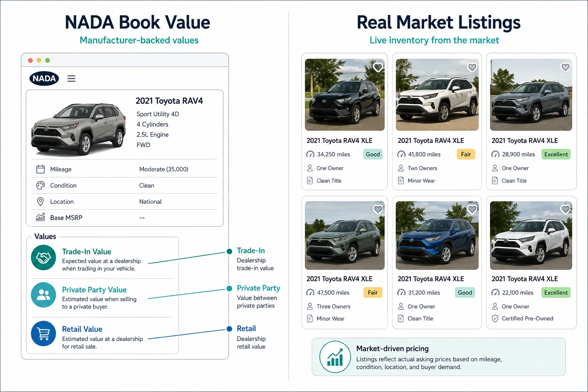Favorite the blue RAV4 with 31,200 miles

coord(472,209)
